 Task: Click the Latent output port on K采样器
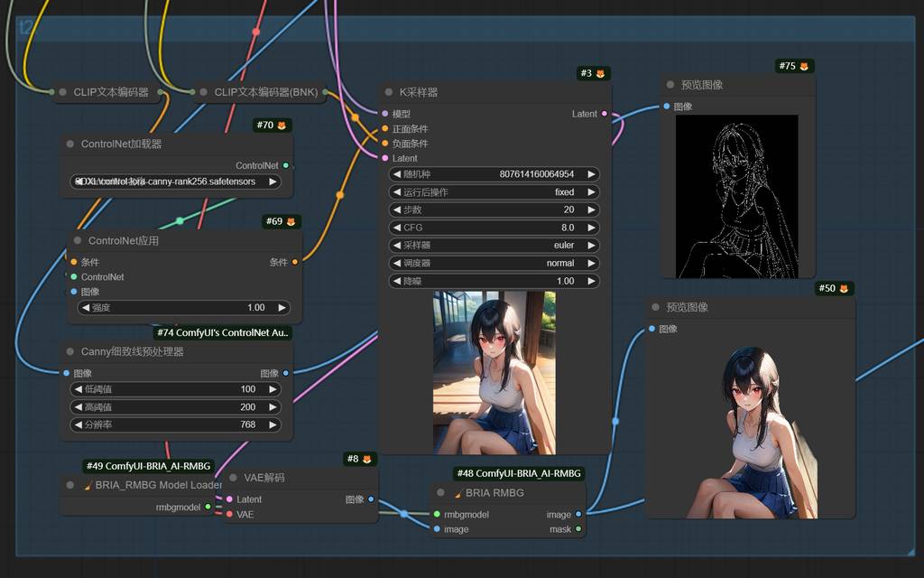pyautogui.click(x=605, y=114)
